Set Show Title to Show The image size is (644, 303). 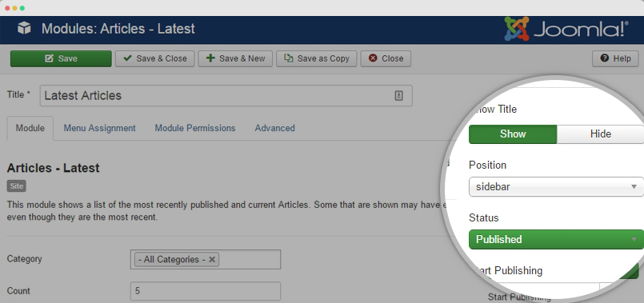(x=513, y=134)
